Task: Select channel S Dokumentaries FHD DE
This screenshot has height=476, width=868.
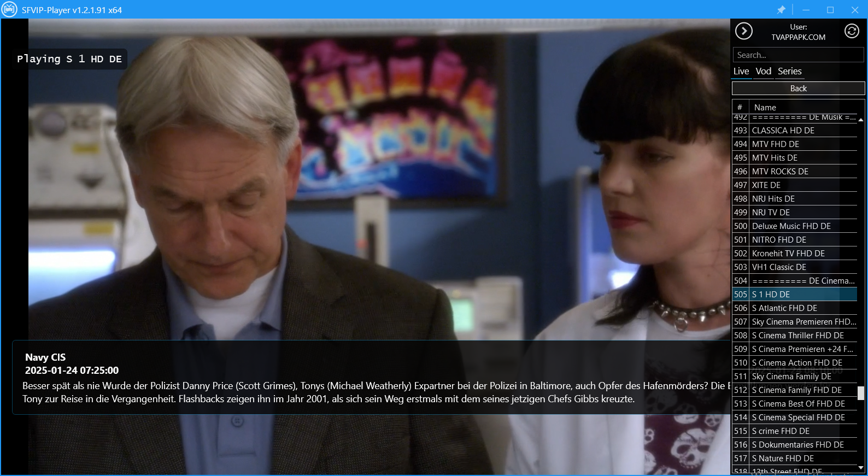Action: (795, 445)
